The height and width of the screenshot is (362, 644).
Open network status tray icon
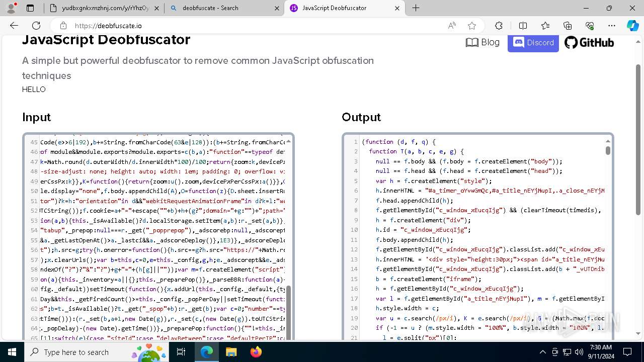click(x=567, y=352)
